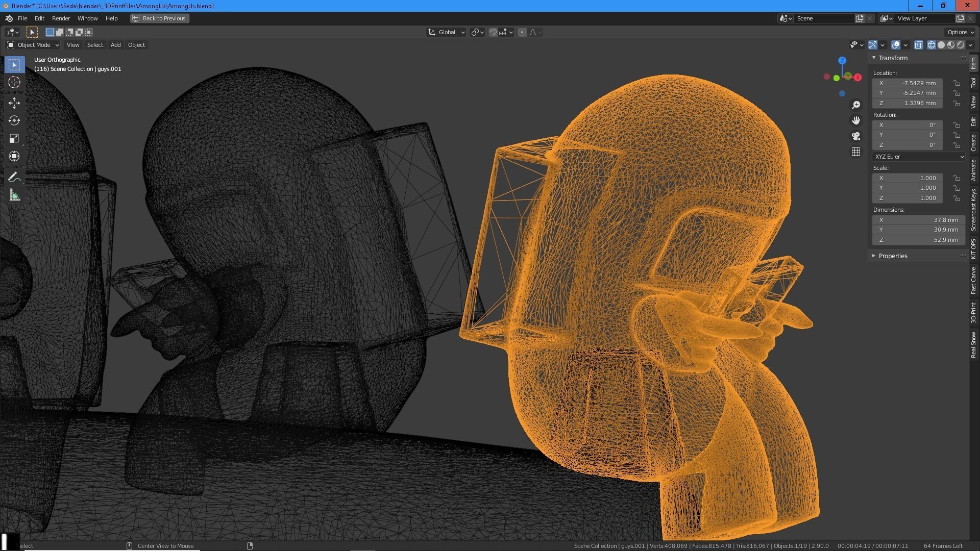Open the XYZ Euler rotation mode dropdown
Image resolution: width=980 pixels, height=551 pixels.
[x=918, y=157]
